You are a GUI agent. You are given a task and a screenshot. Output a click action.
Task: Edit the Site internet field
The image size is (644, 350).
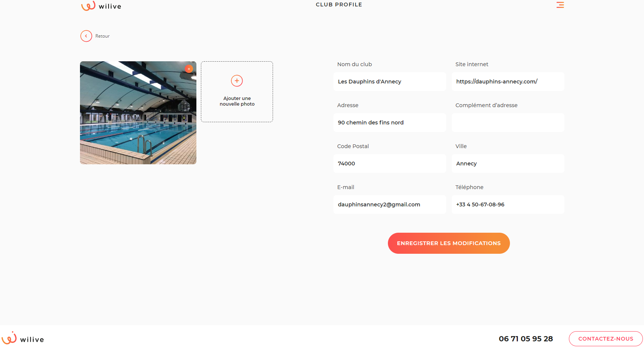508,82
